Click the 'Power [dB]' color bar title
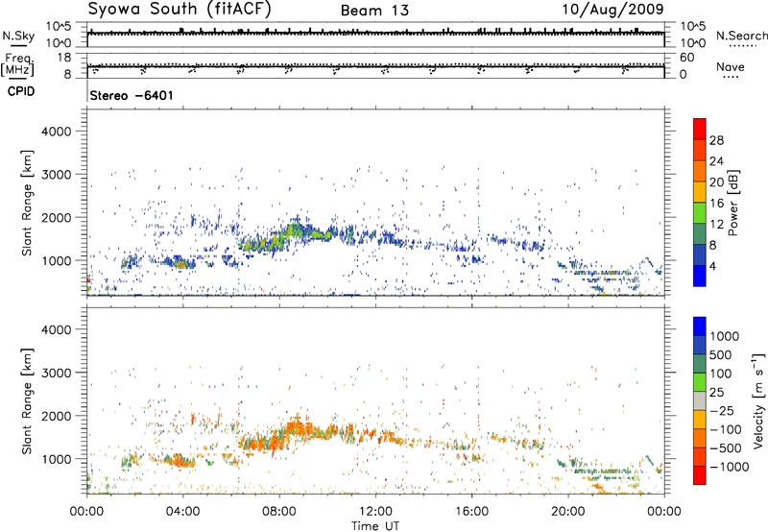Screen dimensions: 768x532 pyautogui.click(x=732, y=203)
